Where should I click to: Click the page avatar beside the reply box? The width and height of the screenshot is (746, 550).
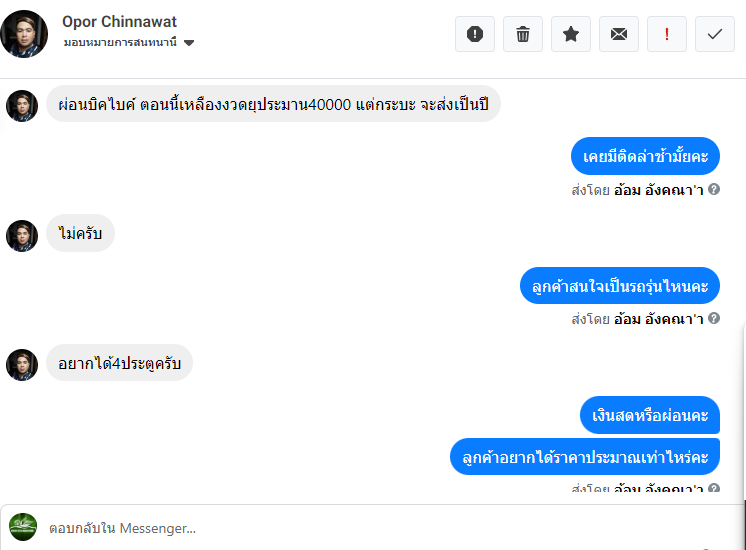tap(23, 527)
